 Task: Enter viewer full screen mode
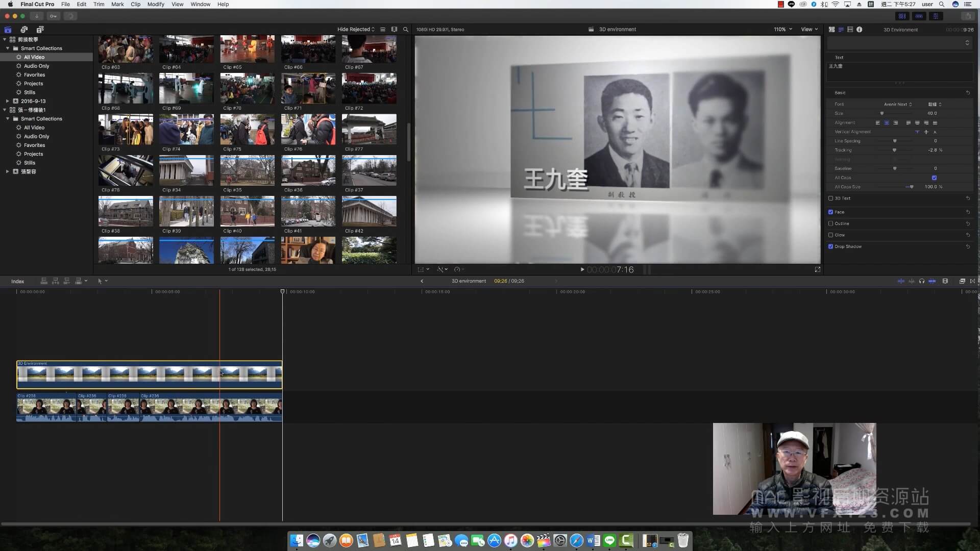[x=817, y=269]
